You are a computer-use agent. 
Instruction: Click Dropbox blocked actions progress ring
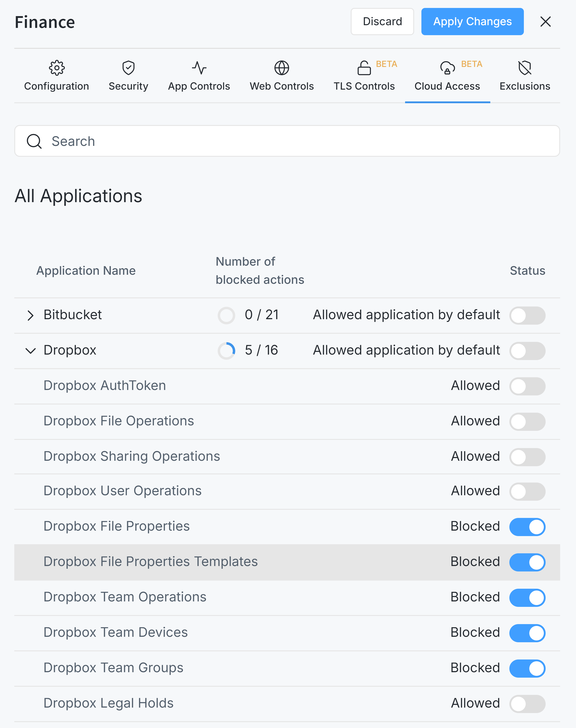226,351
